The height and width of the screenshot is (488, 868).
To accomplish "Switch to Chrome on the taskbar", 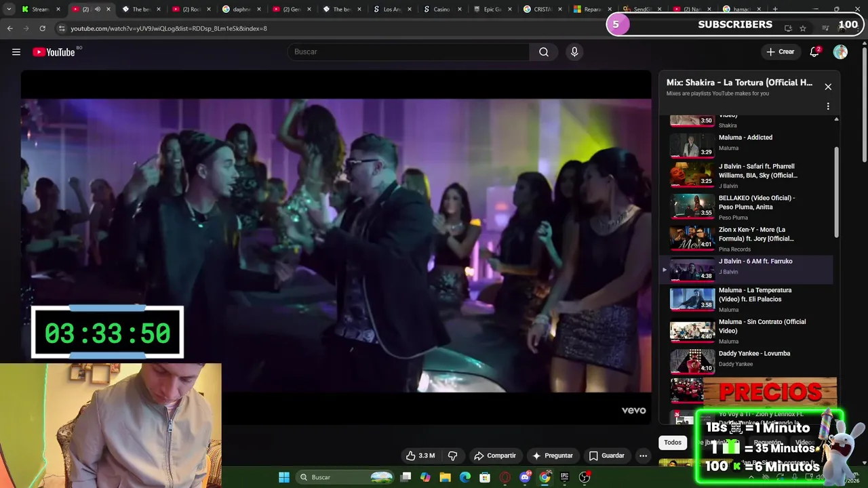I will coord(545,477).
